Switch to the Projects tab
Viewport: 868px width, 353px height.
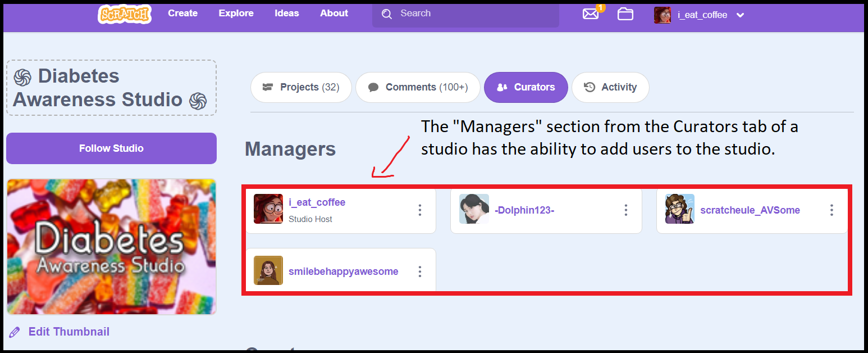(x=301, y=87)
